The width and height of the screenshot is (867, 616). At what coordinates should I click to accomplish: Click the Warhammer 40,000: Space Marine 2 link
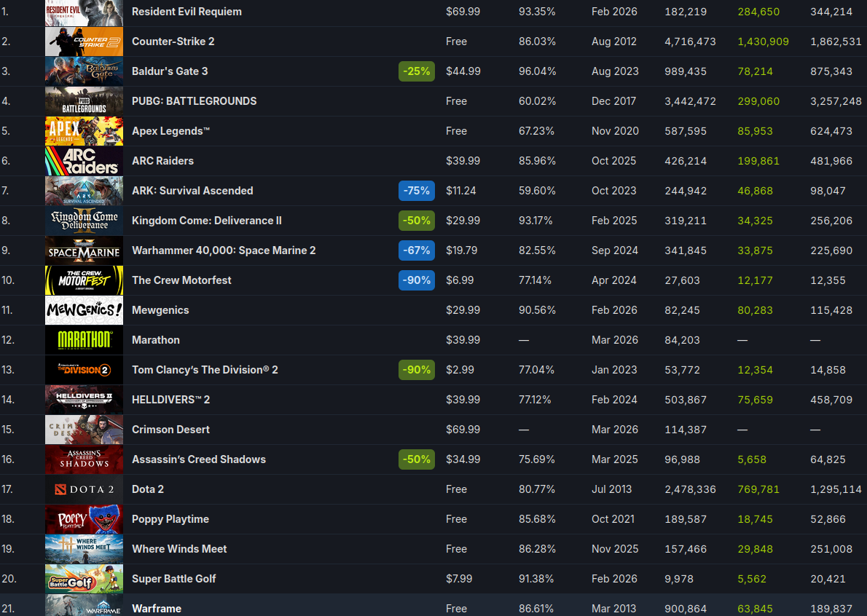(224, 250)
